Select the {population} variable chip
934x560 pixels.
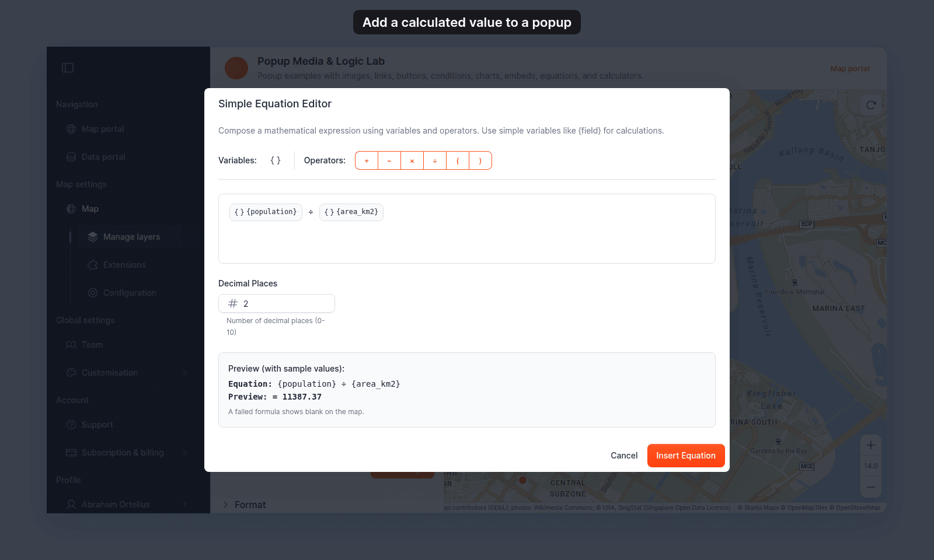tap(266, 212)
